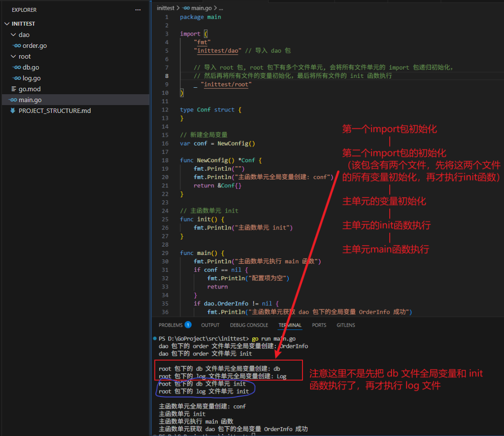504x436 pixels.
Task: Click terminal line 'root 包下的 log 文件单元 init'
Action: pyautogui.click(x=204, y=391)
